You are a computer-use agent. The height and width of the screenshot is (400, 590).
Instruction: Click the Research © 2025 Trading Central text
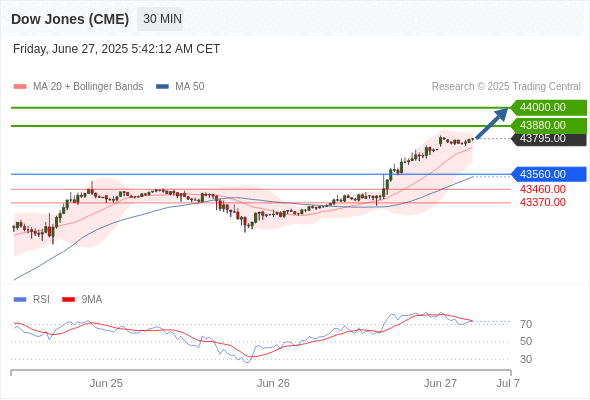pyautogui.click(x=506, y=87)
